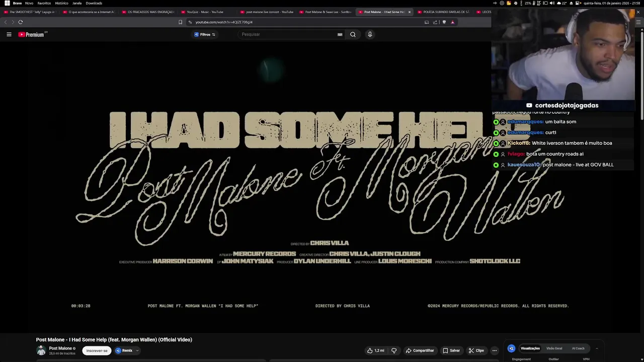The width and height of the screenshot is (644, 362).
Task: Open the macOS Apple-style system menu icon
Action: click(x=7, y=3)
